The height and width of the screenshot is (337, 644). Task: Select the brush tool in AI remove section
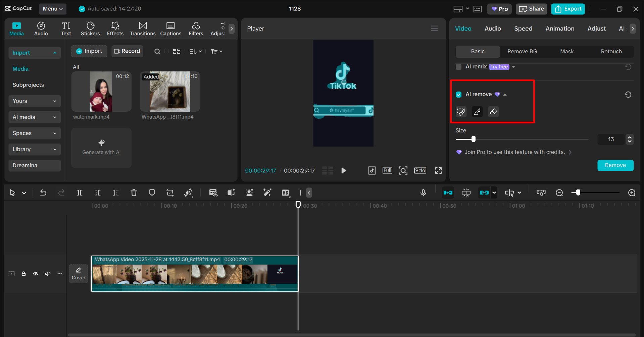point(477,112)
